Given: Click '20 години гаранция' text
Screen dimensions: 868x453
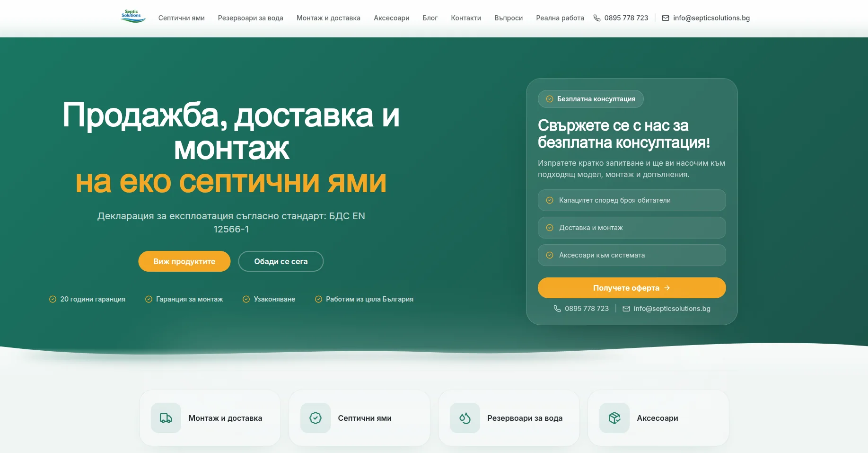Looking at the screenshot, I should 93,299.
